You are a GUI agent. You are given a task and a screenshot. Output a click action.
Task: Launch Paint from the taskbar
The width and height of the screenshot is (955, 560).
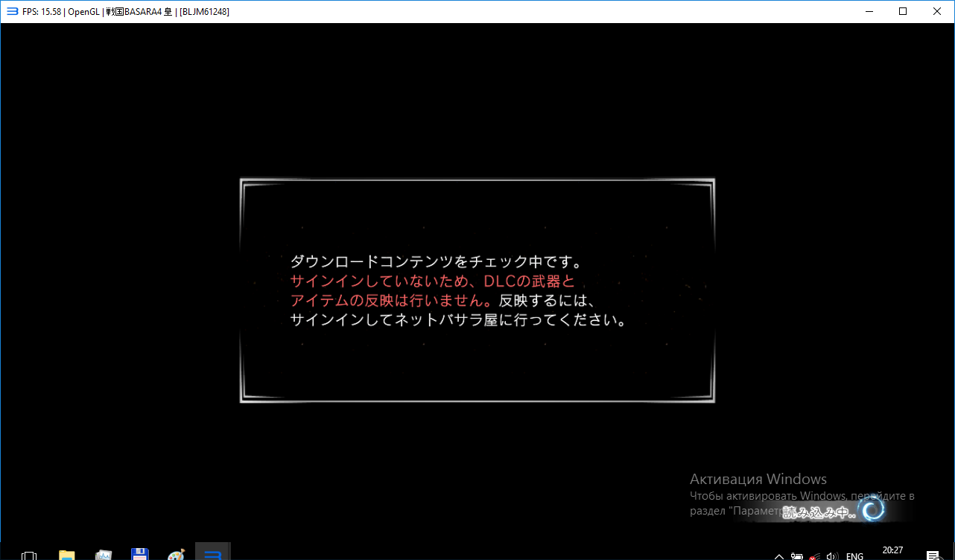point(177,555)
